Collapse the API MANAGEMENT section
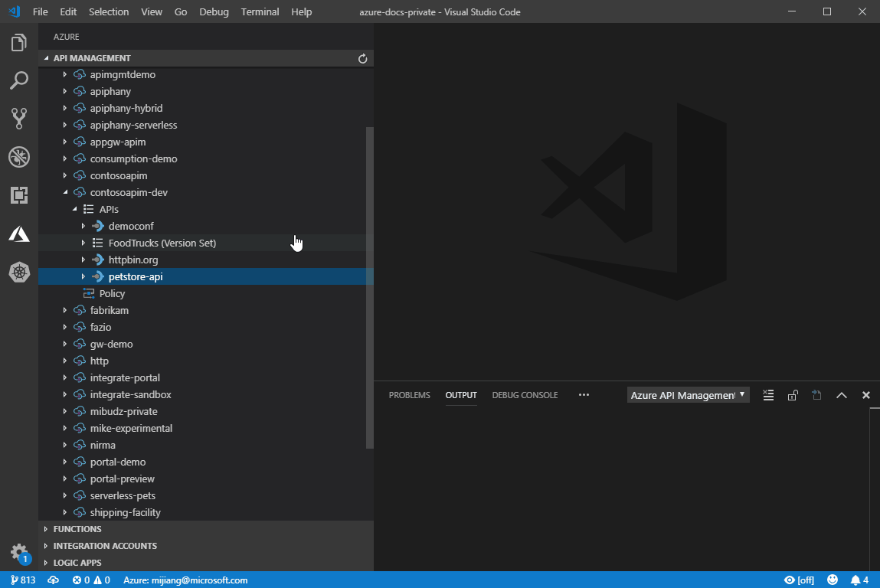 click(x=47, y=58)
